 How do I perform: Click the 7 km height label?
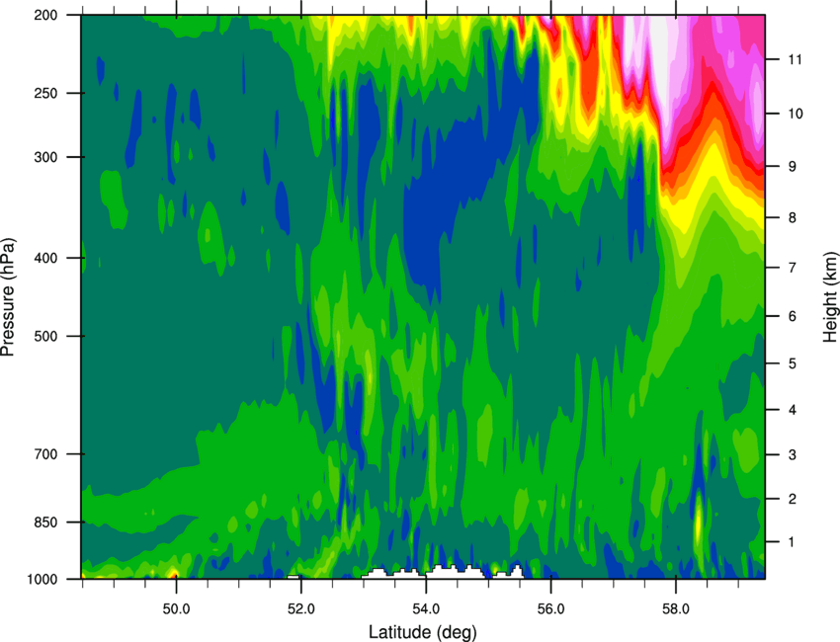pos(792,268)
